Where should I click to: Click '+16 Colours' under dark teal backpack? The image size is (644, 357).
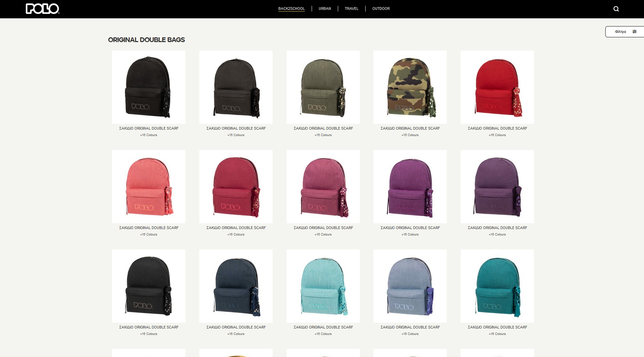pos(497,334)
